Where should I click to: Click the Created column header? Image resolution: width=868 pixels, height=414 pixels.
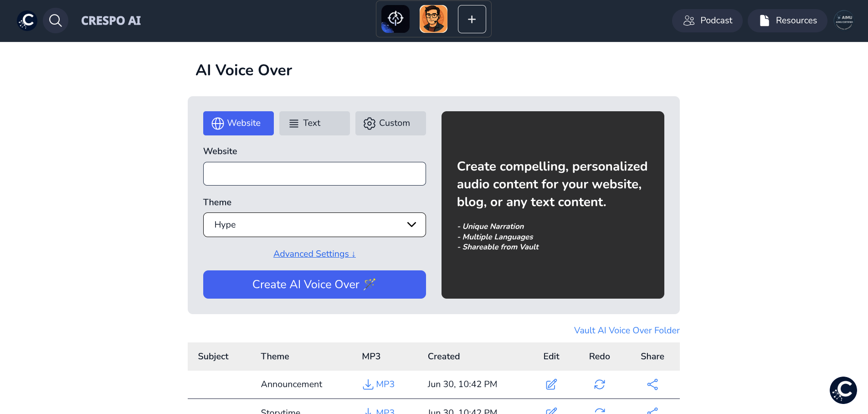(444, 357)
